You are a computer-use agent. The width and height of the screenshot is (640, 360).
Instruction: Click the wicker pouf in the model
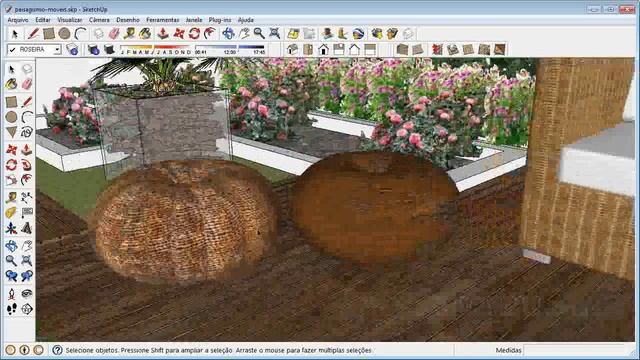tap(184, 220)
